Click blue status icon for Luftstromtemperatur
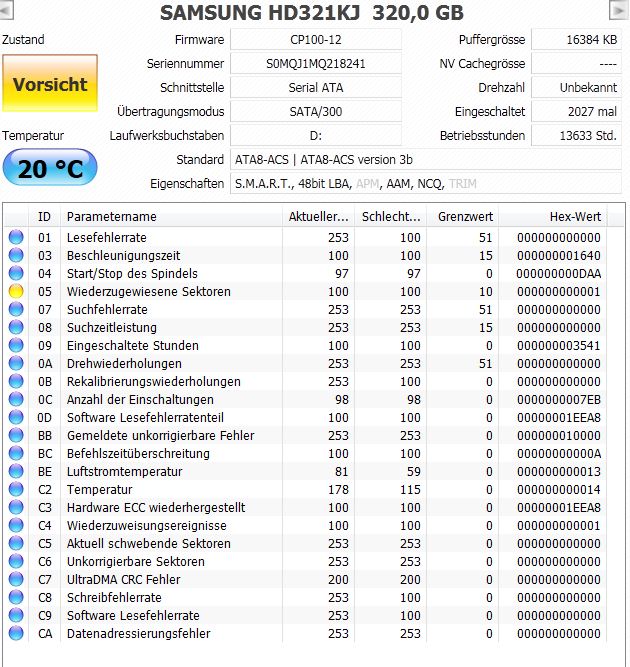This screenshot has width=630, height=667. pyautogui.click(x=16, y=471)
